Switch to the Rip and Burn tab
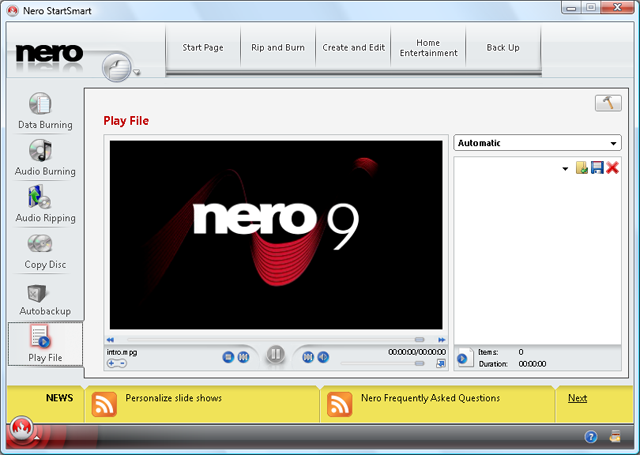 click(277, 47)
